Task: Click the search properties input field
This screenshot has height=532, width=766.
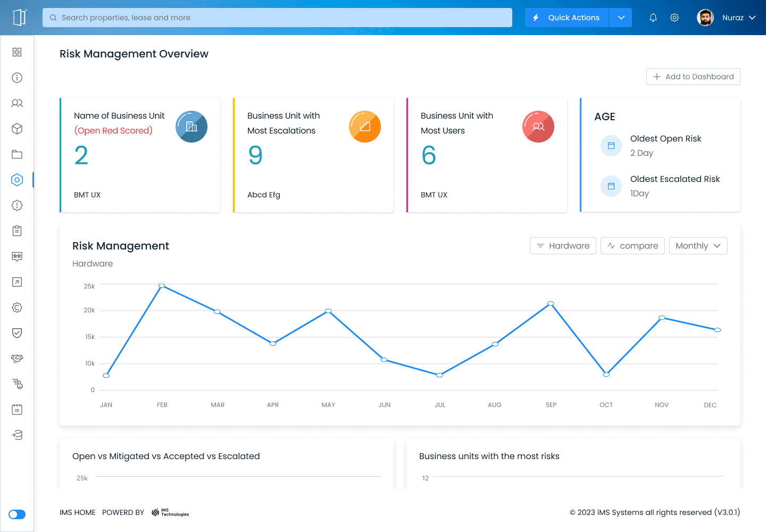Action: [x=277, y=18]
